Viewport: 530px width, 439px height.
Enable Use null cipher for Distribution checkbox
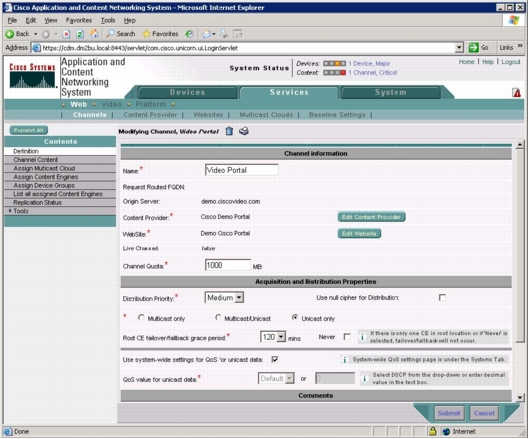442,297
